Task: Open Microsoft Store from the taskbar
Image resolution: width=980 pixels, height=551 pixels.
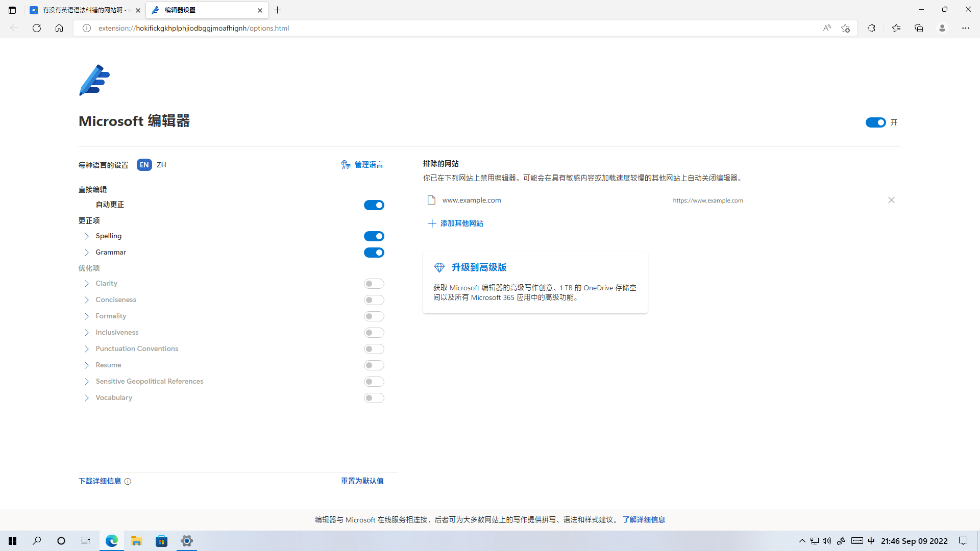Action: (161, 541)
